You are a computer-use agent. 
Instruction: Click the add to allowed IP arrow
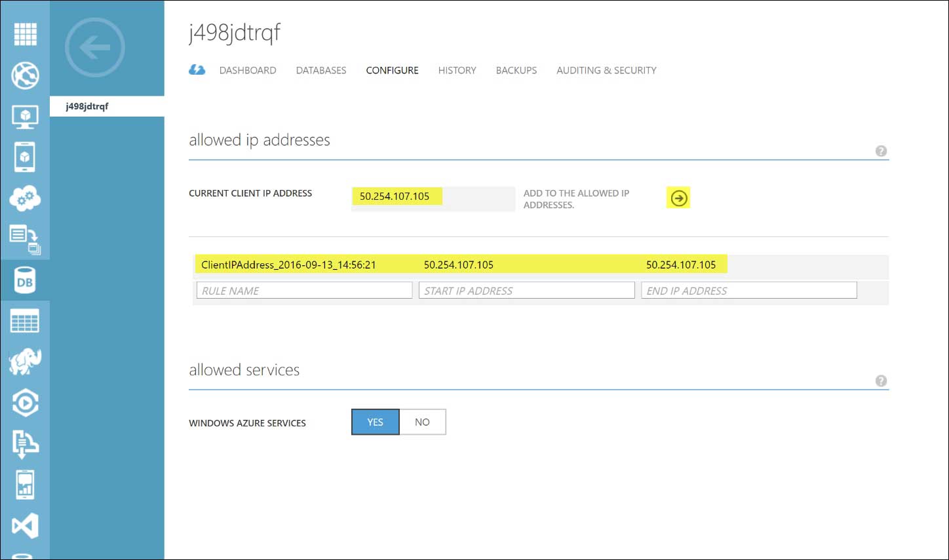coord(678,197)
